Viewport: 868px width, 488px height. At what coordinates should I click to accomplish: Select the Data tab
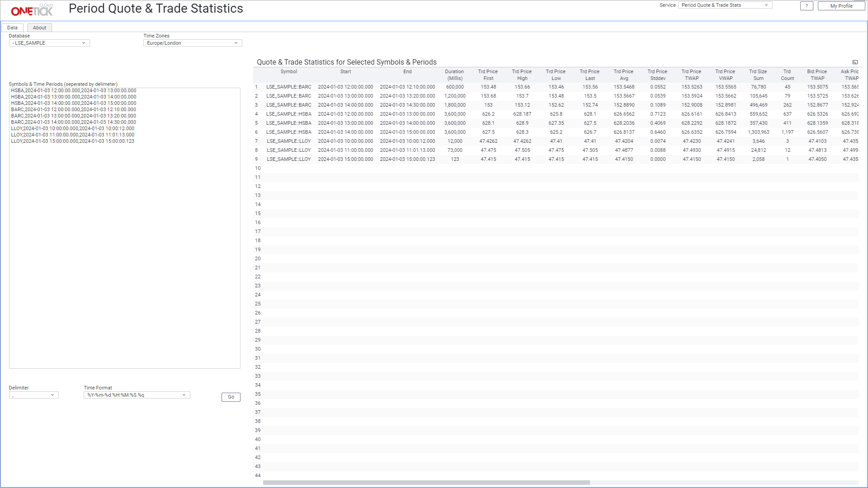coord(12,28)
